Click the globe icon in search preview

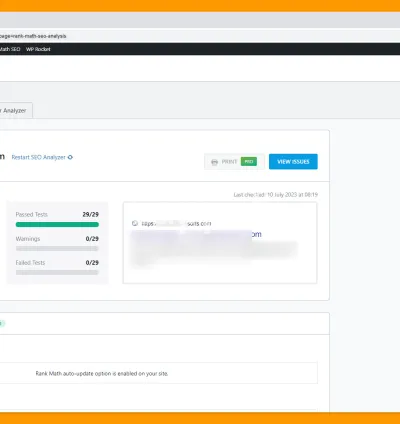point(135,223)
